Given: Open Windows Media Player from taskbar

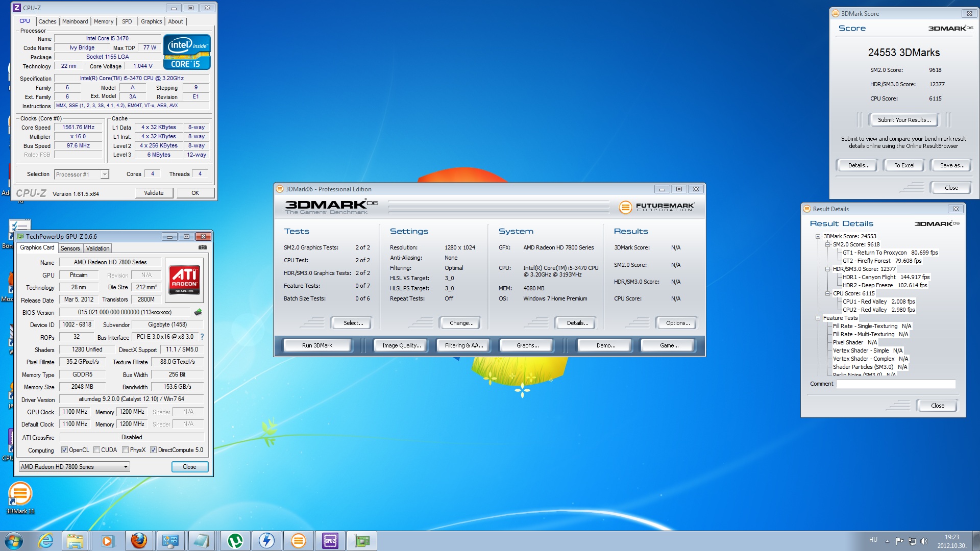Looking at the screenshot, I should [107, 541].
